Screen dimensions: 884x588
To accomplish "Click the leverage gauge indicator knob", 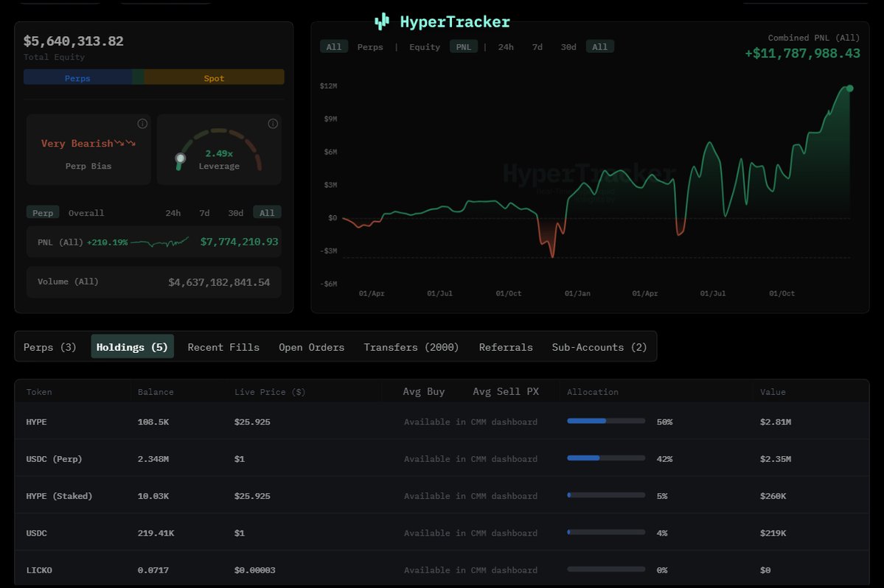I will point(181,158).
